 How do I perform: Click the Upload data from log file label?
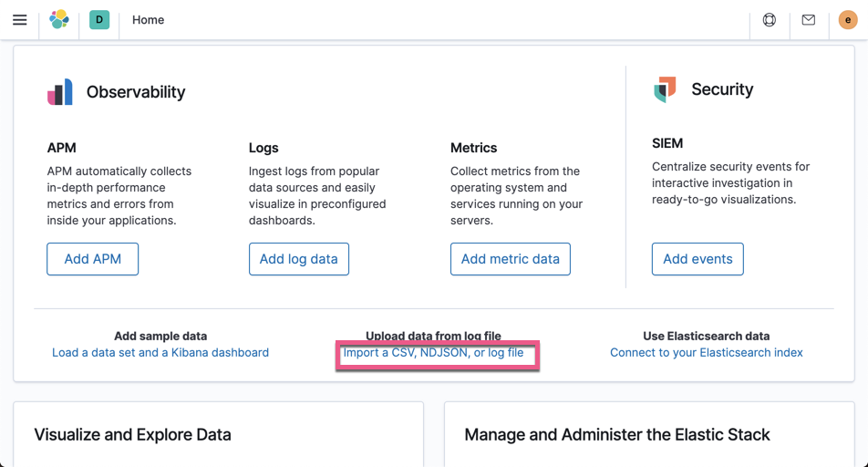pyautogui.click(x=433, y=335)
